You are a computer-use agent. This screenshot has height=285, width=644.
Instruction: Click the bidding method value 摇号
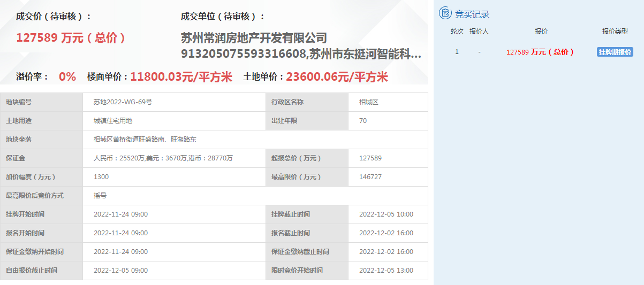[x=100, y=196]
